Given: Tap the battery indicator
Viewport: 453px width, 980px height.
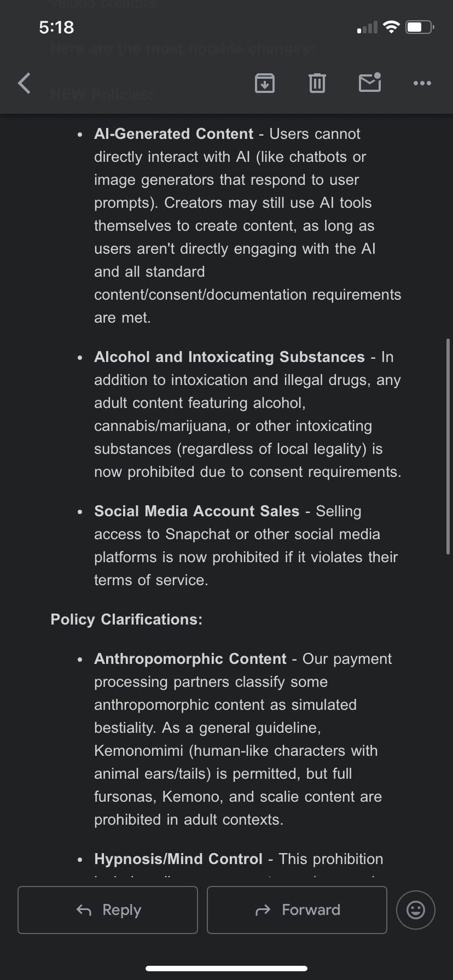Looking at the screenshot, I should coord(420,27).
